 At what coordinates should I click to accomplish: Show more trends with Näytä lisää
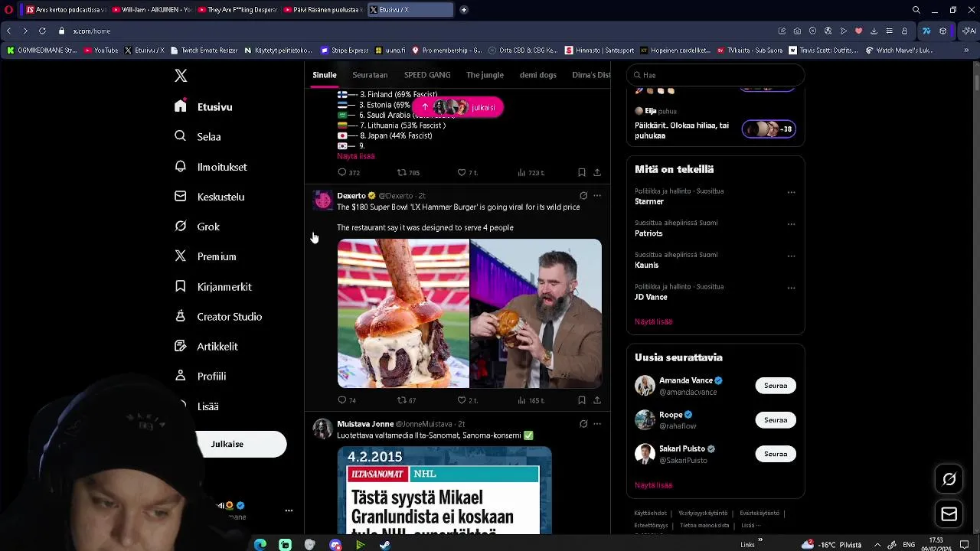click(653, 322)
